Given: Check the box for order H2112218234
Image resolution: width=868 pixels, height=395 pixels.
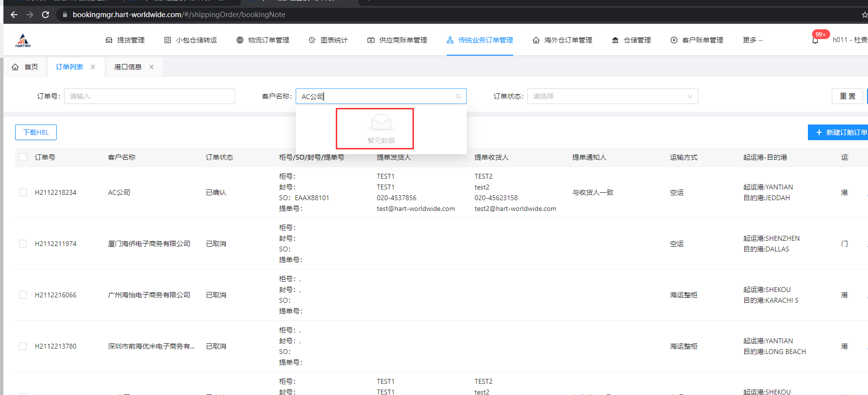Looking at the screenshot, I should tap(23, 192).
